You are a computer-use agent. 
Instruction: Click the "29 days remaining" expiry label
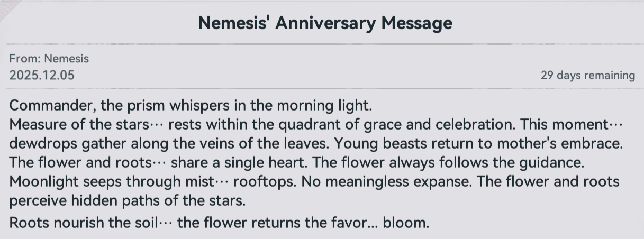coord(587,76)
